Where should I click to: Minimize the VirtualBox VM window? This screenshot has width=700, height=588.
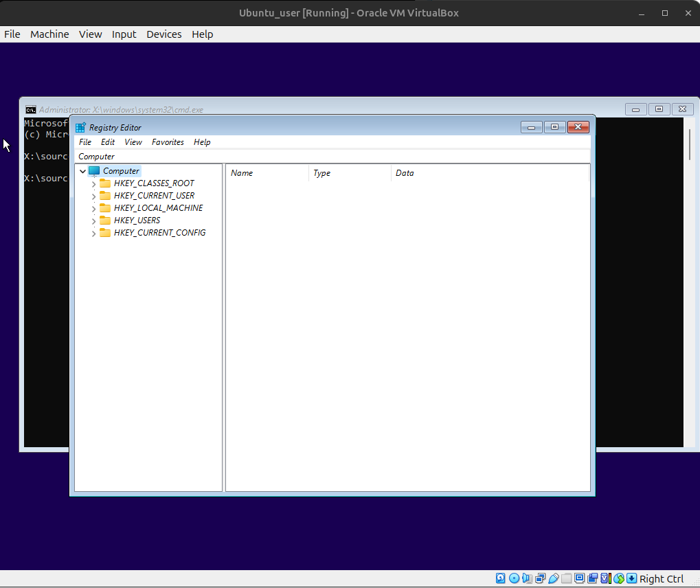tap(642, 13)
